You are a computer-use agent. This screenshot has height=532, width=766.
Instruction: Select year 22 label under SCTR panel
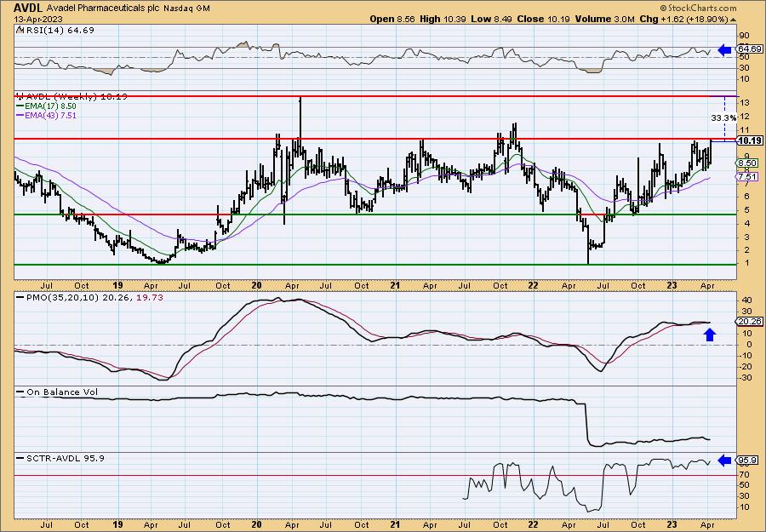(x=534, y=524)
